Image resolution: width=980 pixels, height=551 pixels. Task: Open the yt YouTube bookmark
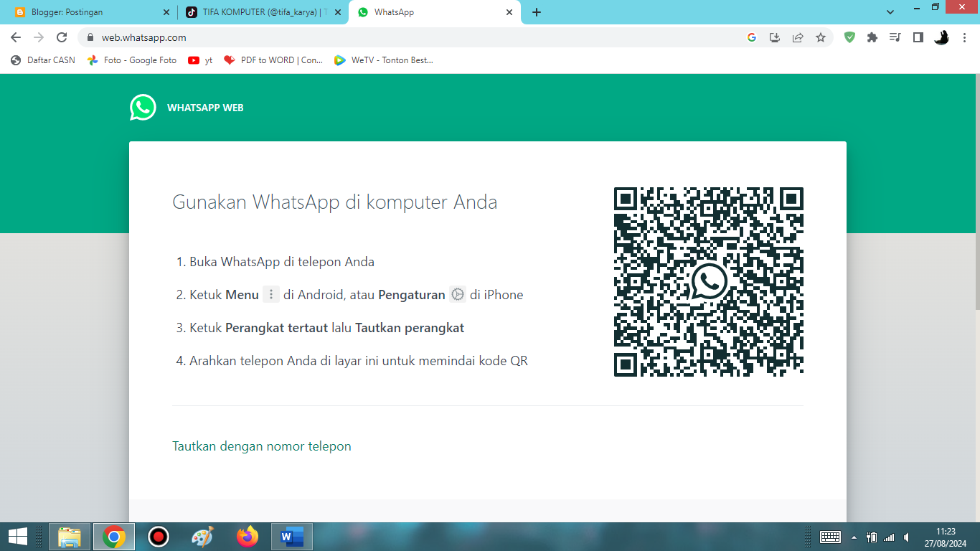click(200, 60)
